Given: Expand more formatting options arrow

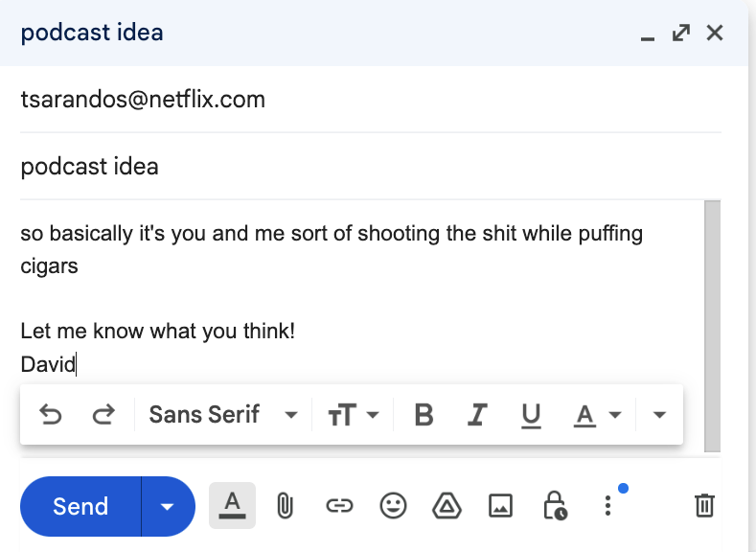Looking at the screenshot, I should click(x=659, y=415).
